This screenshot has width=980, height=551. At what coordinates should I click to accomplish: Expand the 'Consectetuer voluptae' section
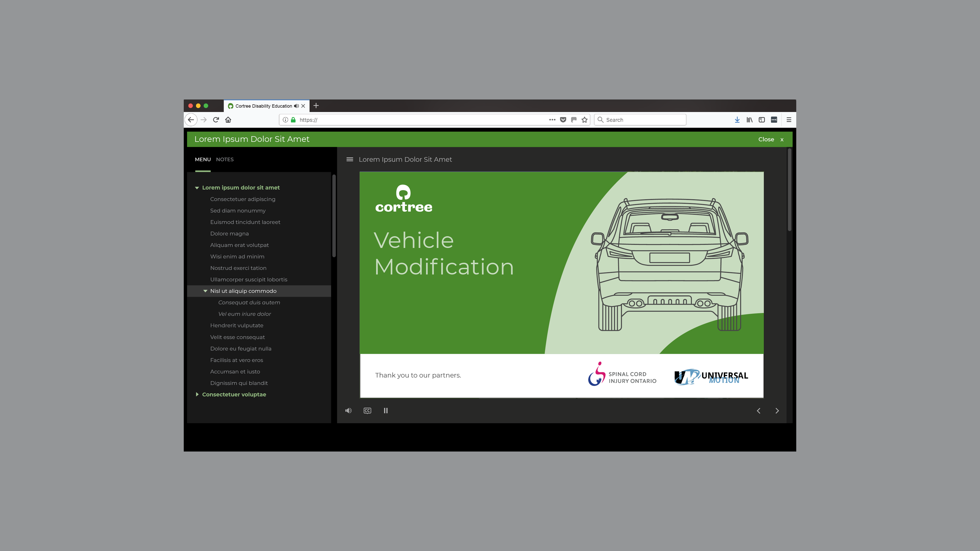coord(197,395)
